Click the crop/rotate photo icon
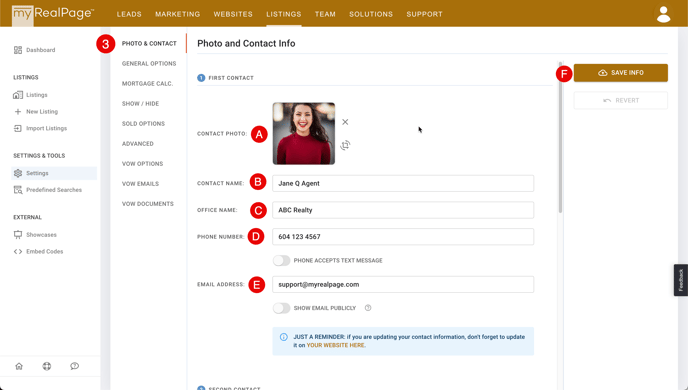The width and height of the screenshot is (688, 390). pos(345,145)
